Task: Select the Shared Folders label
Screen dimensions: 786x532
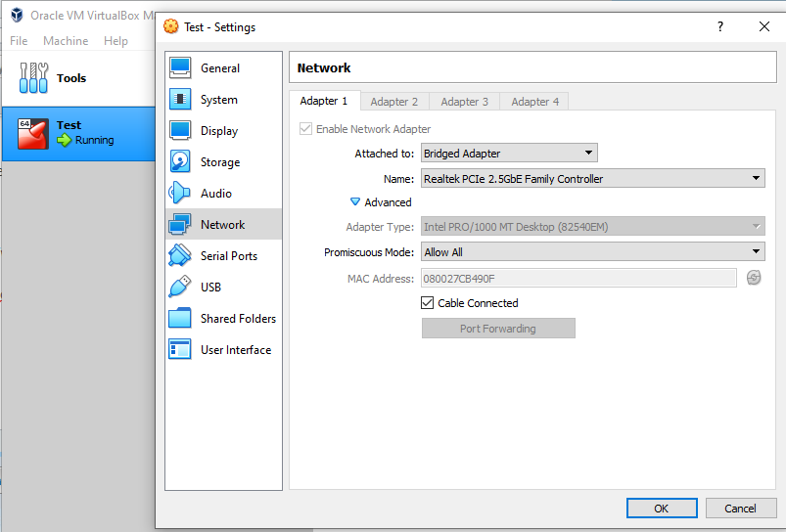Action: click(238, 319)
